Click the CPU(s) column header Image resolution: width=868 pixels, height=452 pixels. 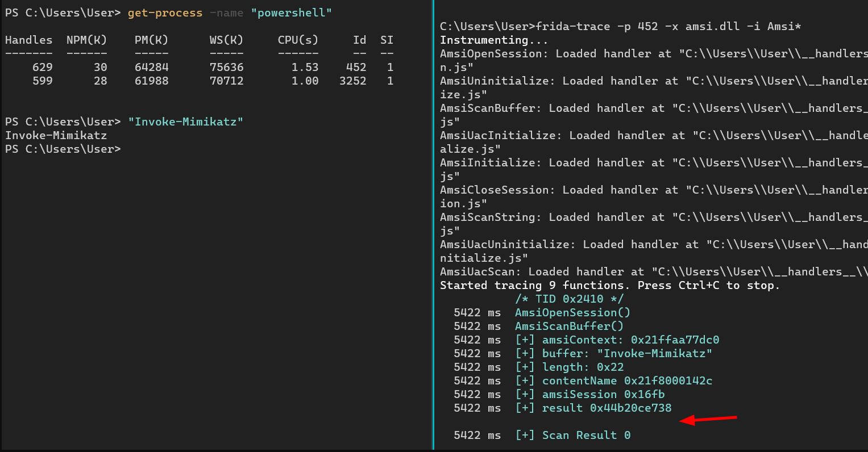298,40
